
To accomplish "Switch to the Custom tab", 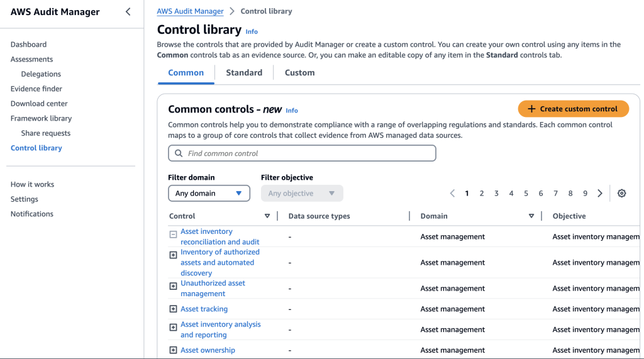I will click(300, 73).
